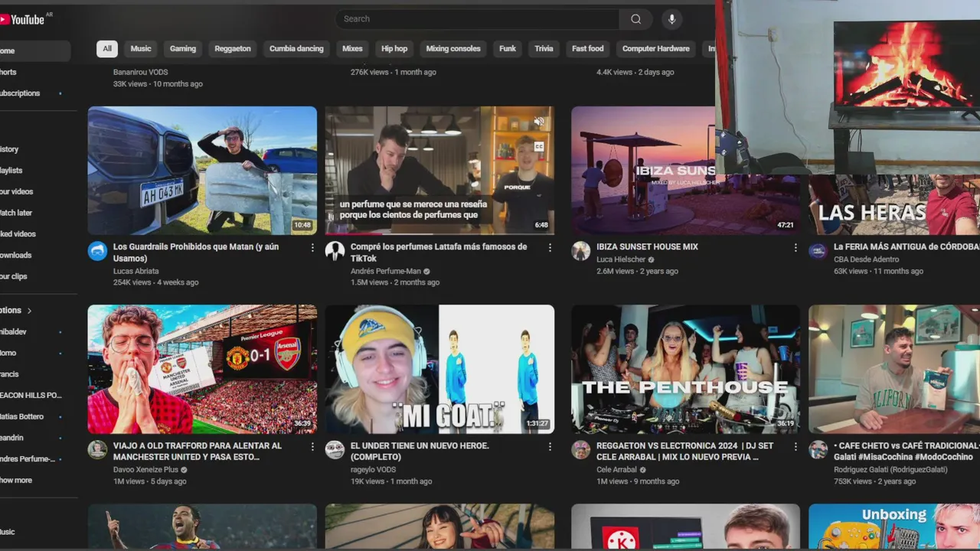Open the Los Guardrails Prohibidos video thumbnail
980x551 pixels.
tap(202, 171)
